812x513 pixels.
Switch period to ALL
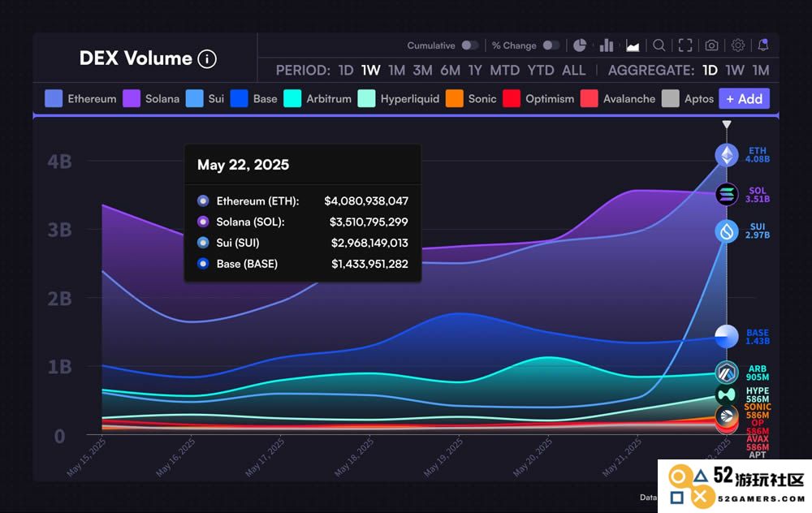(x=574, y=71)
